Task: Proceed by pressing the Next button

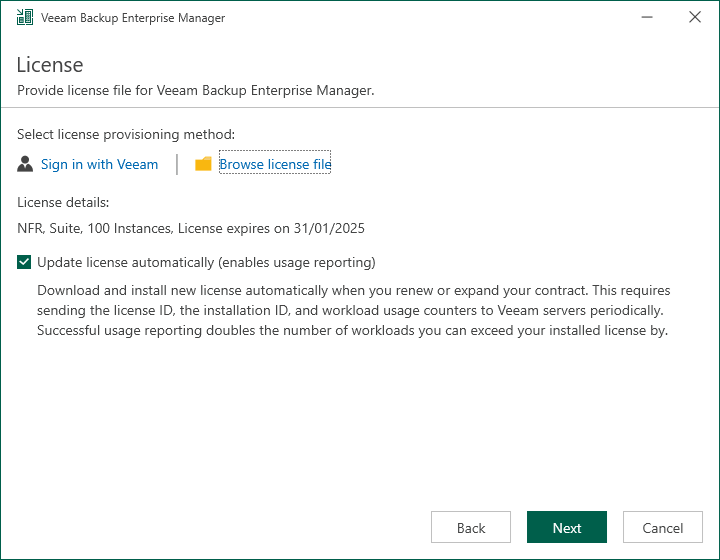Action: 567,528
